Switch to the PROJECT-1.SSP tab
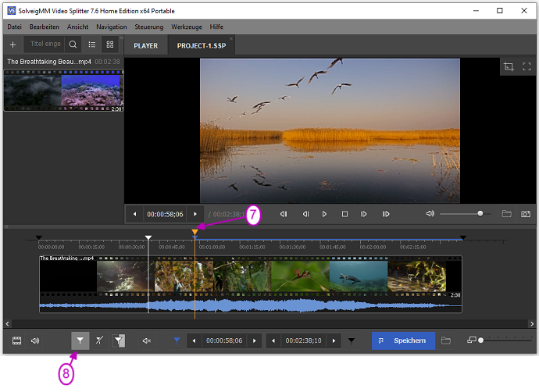 tap(202, 46)
